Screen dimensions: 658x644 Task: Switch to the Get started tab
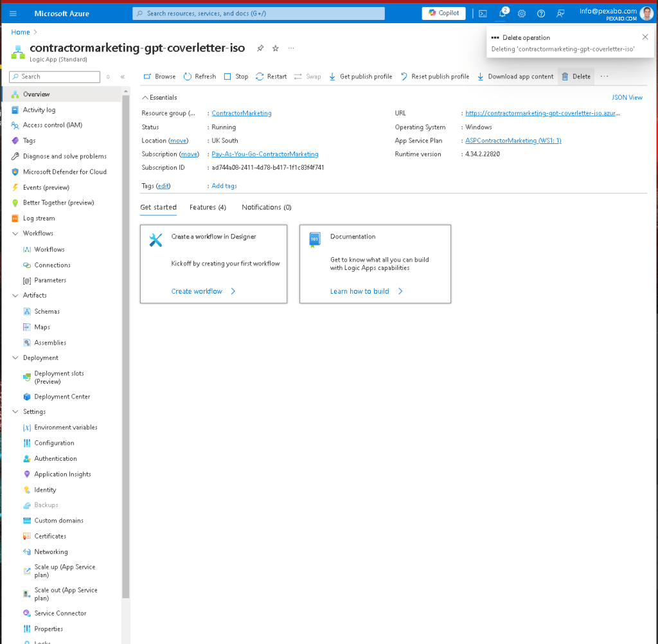[x=158, y=208]
